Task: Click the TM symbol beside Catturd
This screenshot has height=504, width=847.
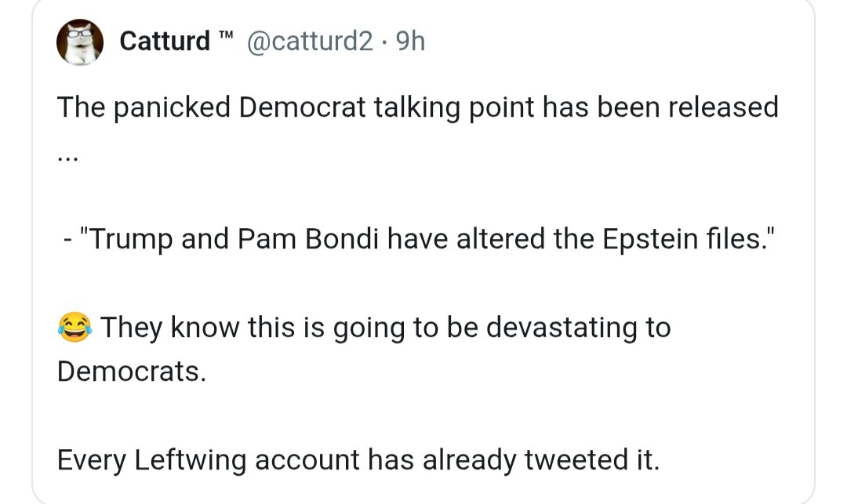Action: (227, 35)
